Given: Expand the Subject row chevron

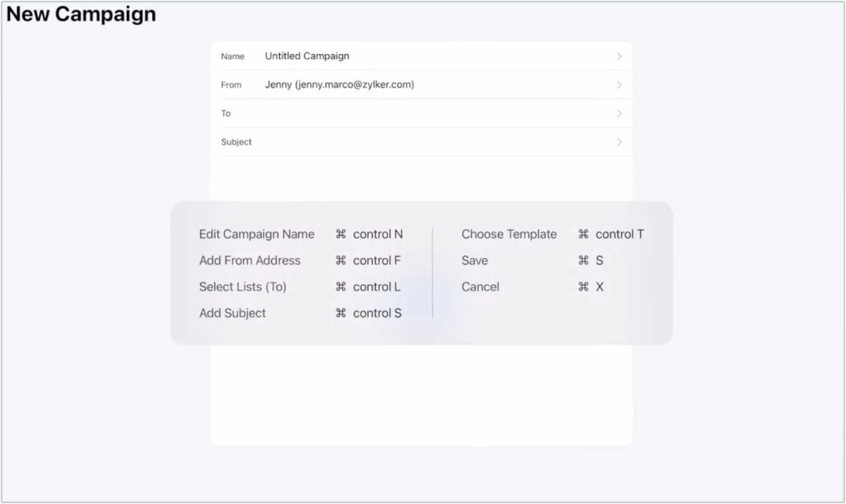Looking at the screenshot, I should (x=619, y=142).
